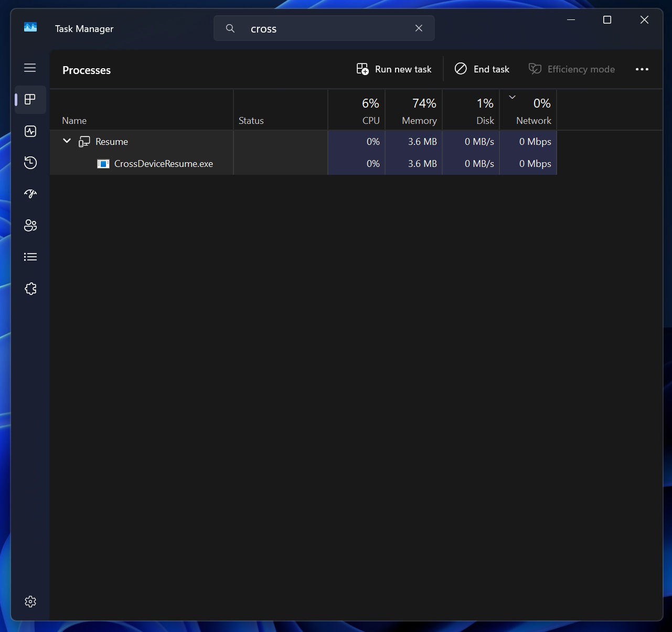672x632 pixels.
Task: Click the Efficiency mode leaf icon
Action: coord(535,69)
